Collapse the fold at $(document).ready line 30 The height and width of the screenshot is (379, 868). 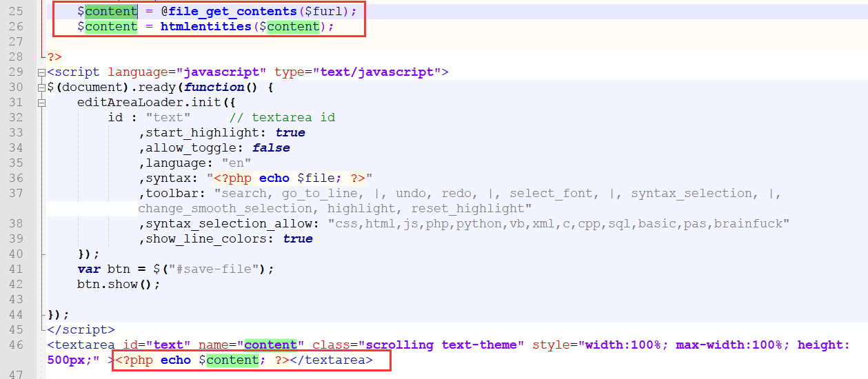(43, 88)
